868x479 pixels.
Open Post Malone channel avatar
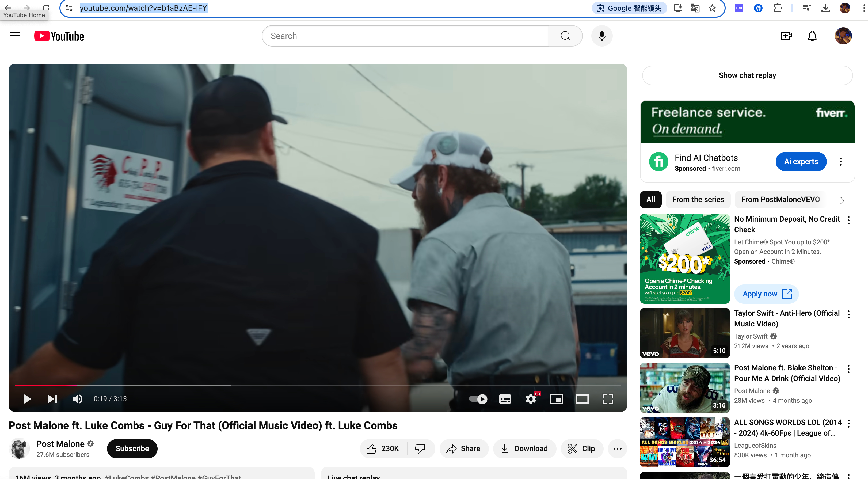point(19,449)
